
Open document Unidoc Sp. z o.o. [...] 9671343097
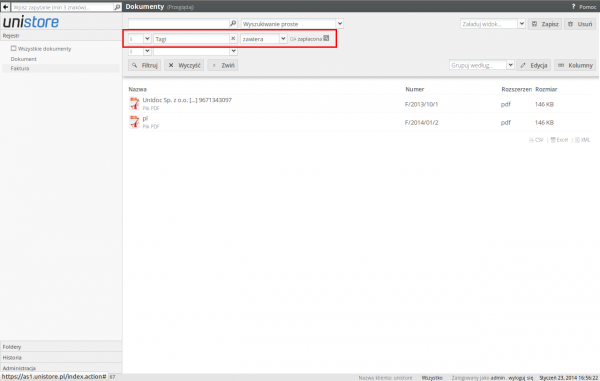[187, 100]
